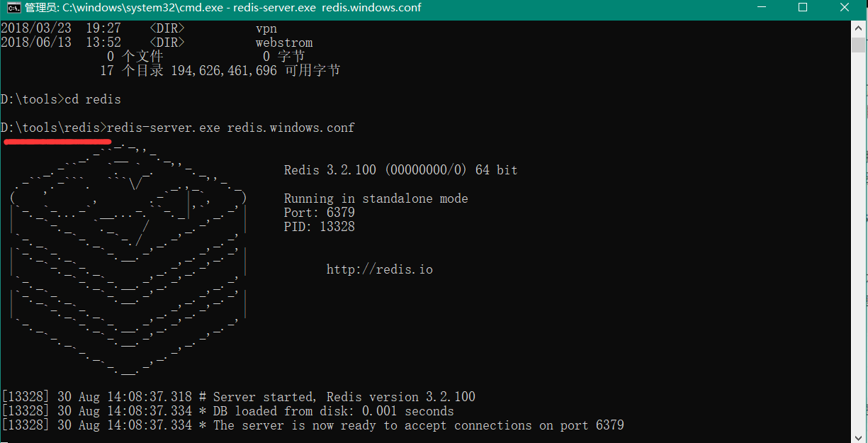Click the 'Redis 3.2.100 (00000000/0) 64 bit' line
This screenshot has height=443, width=868.
401,170
